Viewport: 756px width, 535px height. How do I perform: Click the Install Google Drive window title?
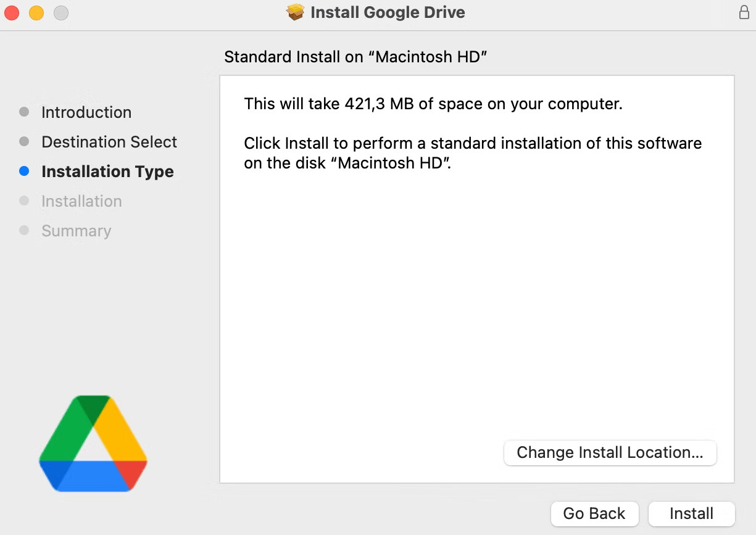pyautogui.click(x=388, y=12)
